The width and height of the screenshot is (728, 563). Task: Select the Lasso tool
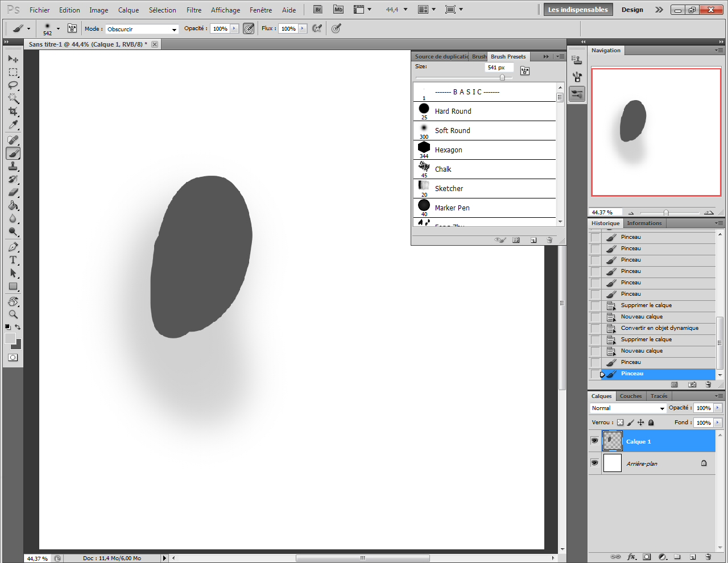tap(13, 85)
